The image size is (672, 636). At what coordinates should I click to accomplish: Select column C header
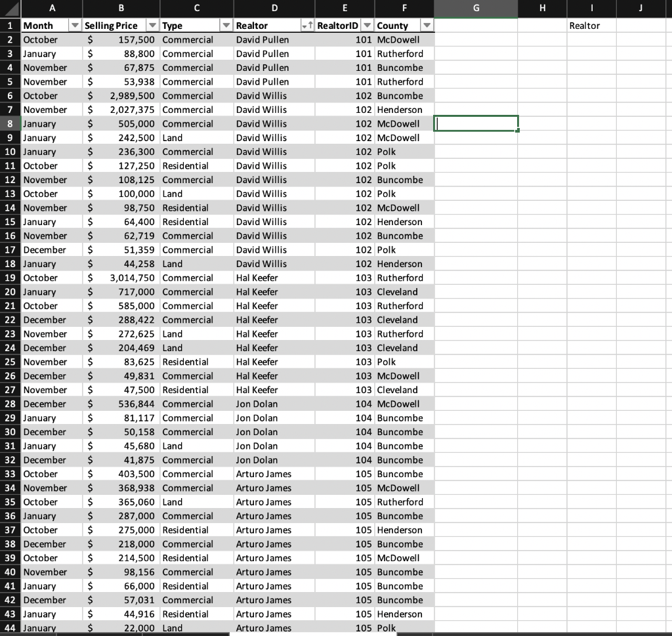pos(197,8)
